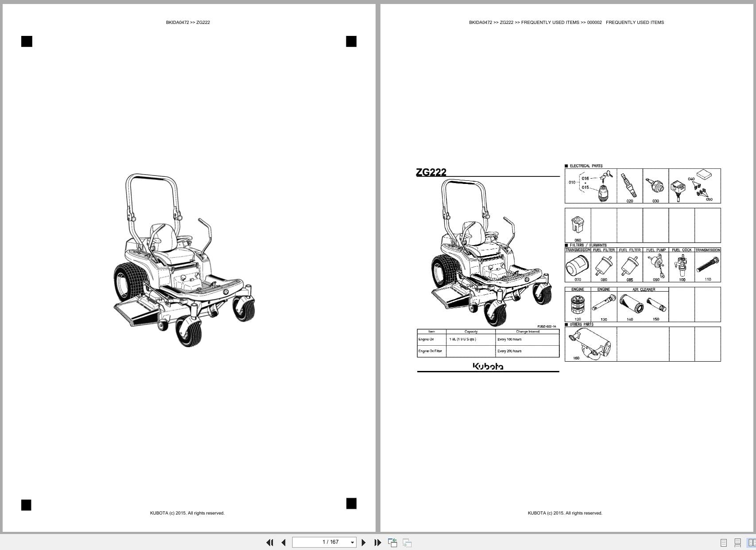Click the next view icon

[407, 542]
